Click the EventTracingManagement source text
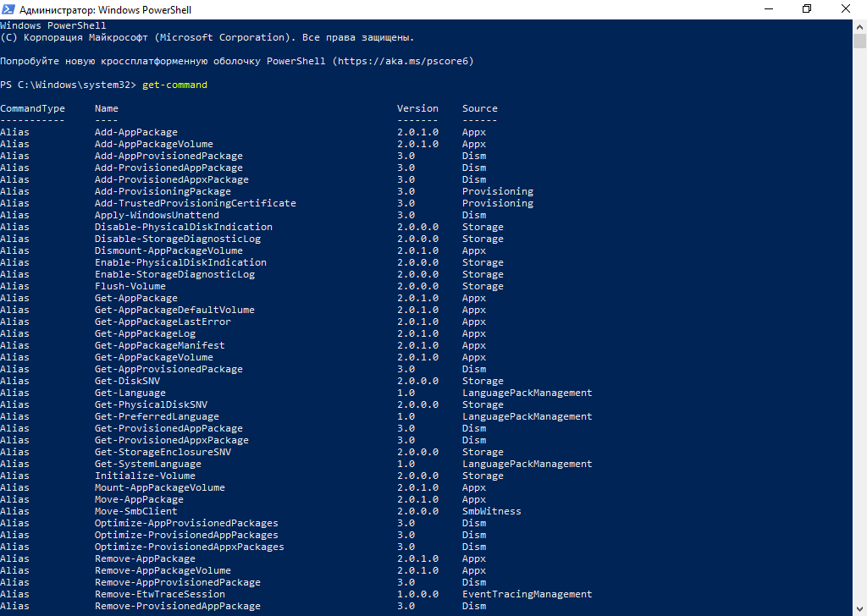 [x=527, y=595]
